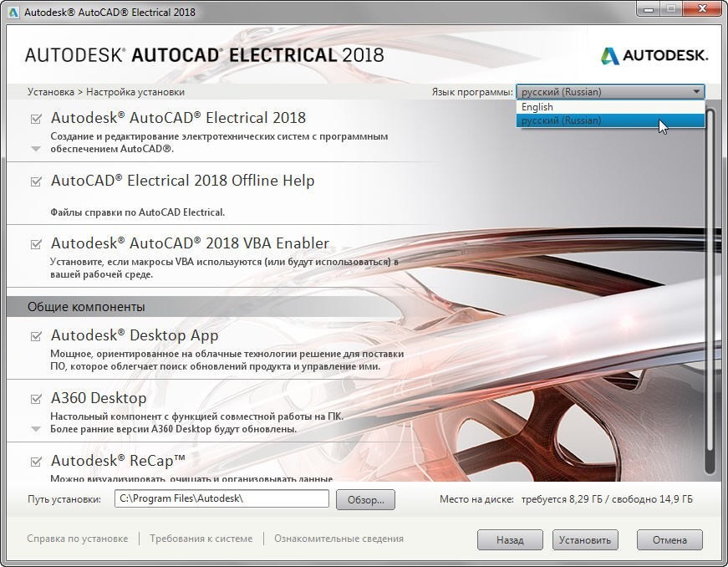This screenshot has height=567, width=728.
Task: Expand AutoCAD Electrical 2018 options triangle
Action: [x=36, y=149]
